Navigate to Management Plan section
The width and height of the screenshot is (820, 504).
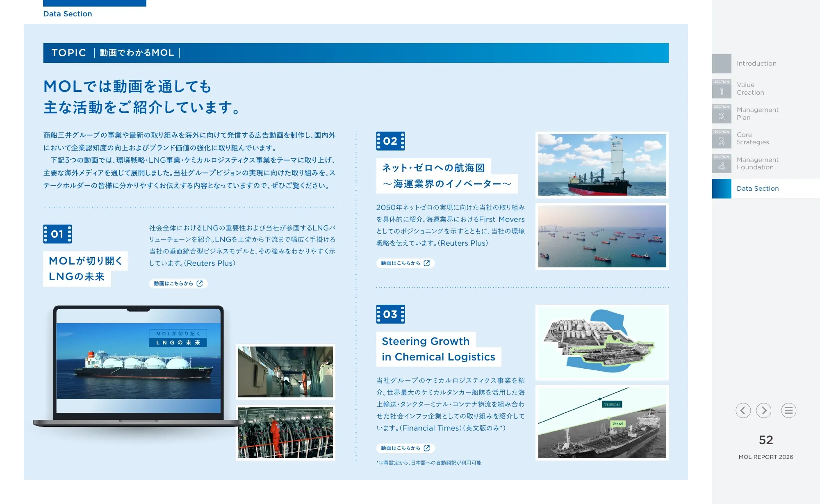click(x=757, y=114)
